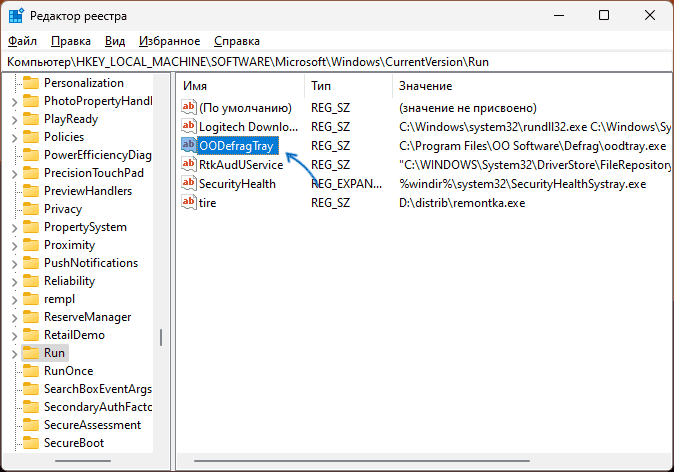This screenshot has height=472, width=674.
Task: Click the registry path address bar
Action: point(337,62)
